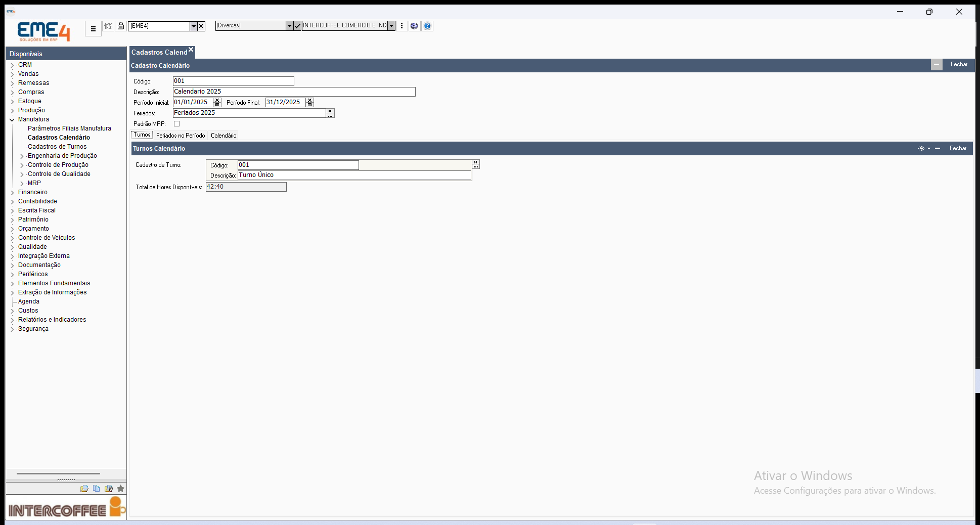
Task: Select Controle de Qualidade tree item
Action: [59, 174]
